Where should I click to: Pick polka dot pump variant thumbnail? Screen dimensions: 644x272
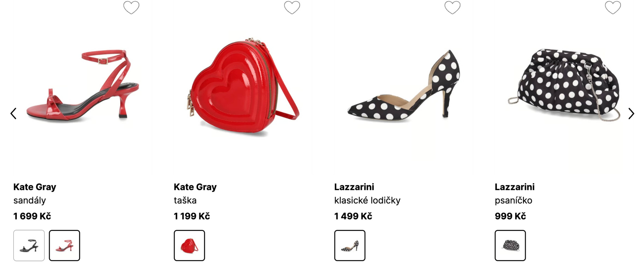[x=350, y=245]
